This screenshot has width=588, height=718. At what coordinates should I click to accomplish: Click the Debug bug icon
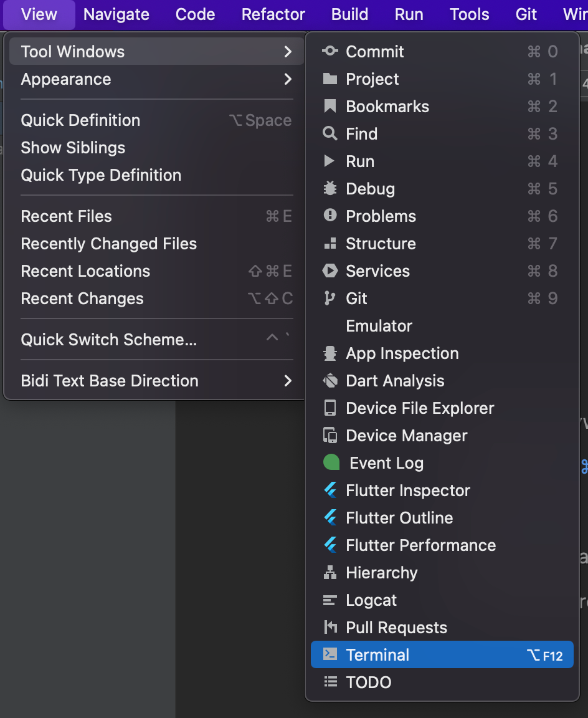pos(330,189)
